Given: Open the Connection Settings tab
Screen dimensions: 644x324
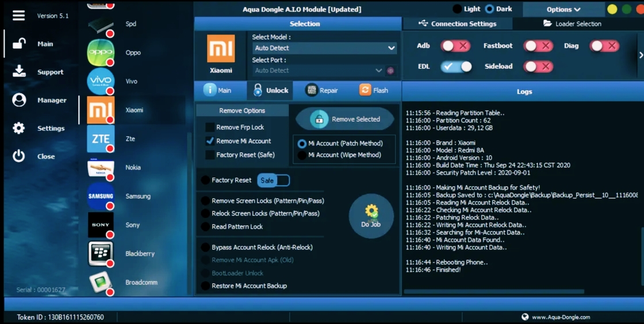Looking at the screenshot, I should click(x=458, y=24).
